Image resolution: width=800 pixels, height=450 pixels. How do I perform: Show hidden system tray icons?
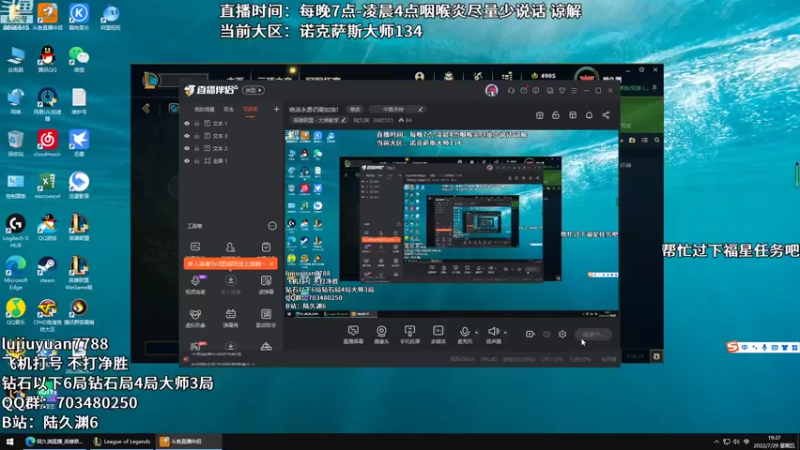[716, 441]
